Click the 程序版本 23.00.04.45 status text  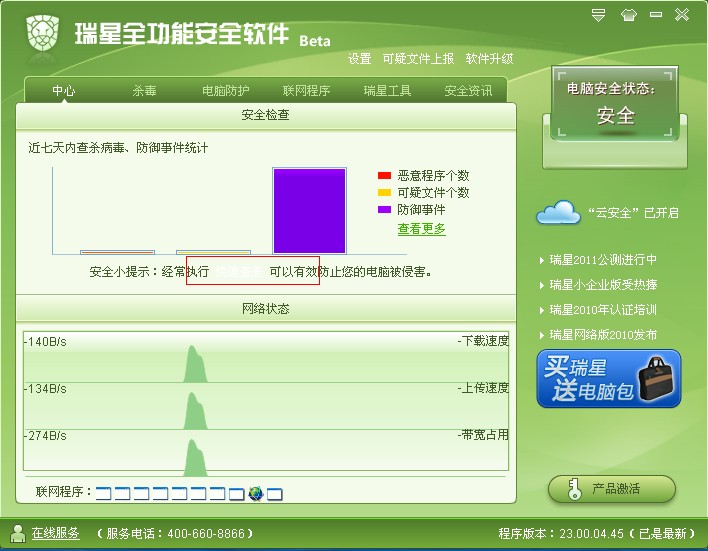click(597, 533)
